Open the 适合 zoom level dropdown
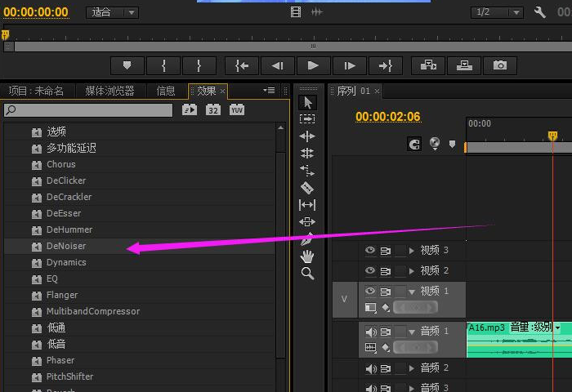The image size is (572, 392). 114,12
